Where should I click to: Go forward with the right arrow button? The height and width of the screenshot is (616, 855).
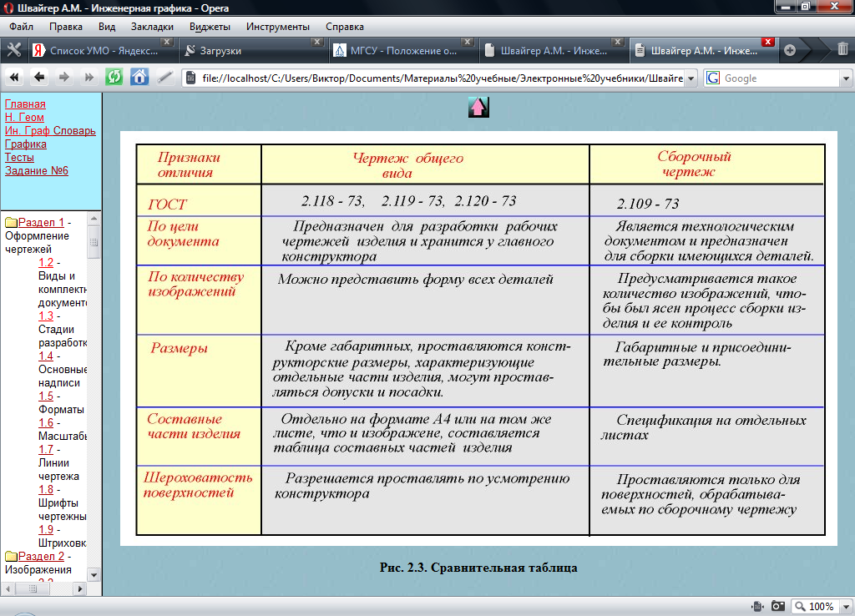coord(63,78)
